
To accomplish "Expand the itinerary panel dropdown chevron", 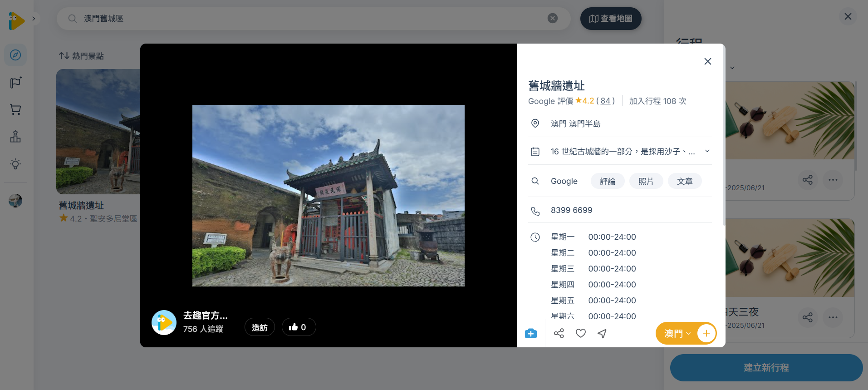I will click(732, 68).
